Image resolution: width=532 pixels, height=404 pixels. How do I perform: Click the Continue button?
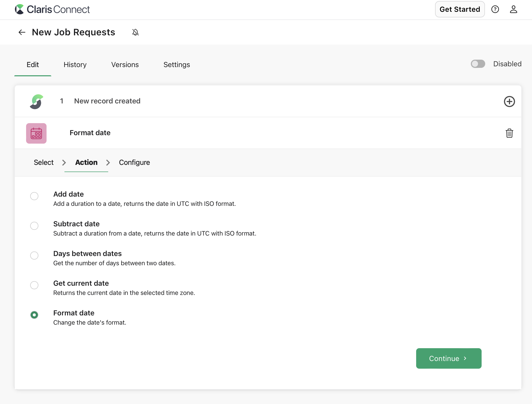click(x=449, y=358)
